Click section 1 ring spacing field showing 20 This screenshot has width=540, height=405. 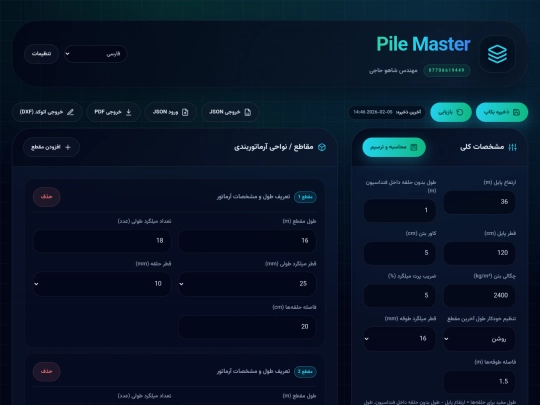coord(247,327)
